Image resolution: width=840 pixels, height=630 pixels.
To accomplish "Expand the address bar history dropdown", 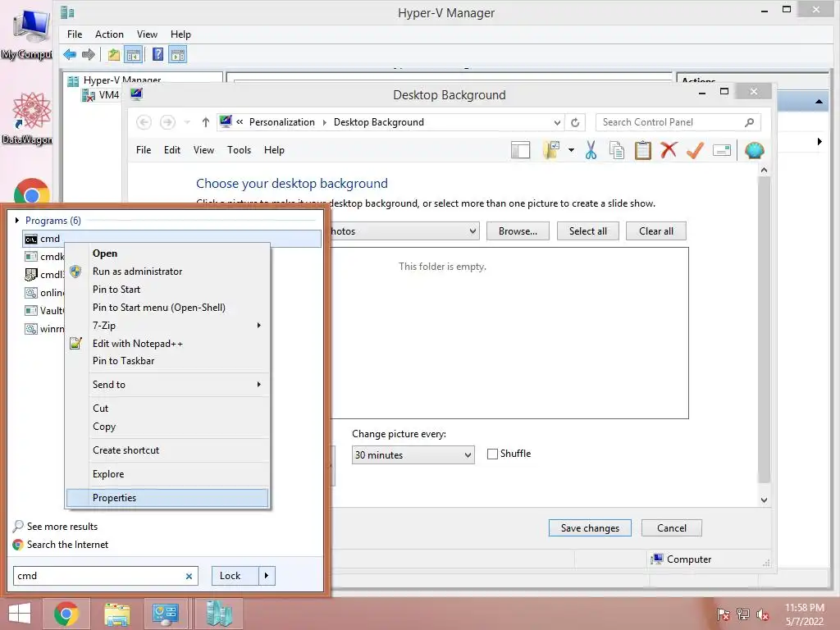I will pos(557,122).
